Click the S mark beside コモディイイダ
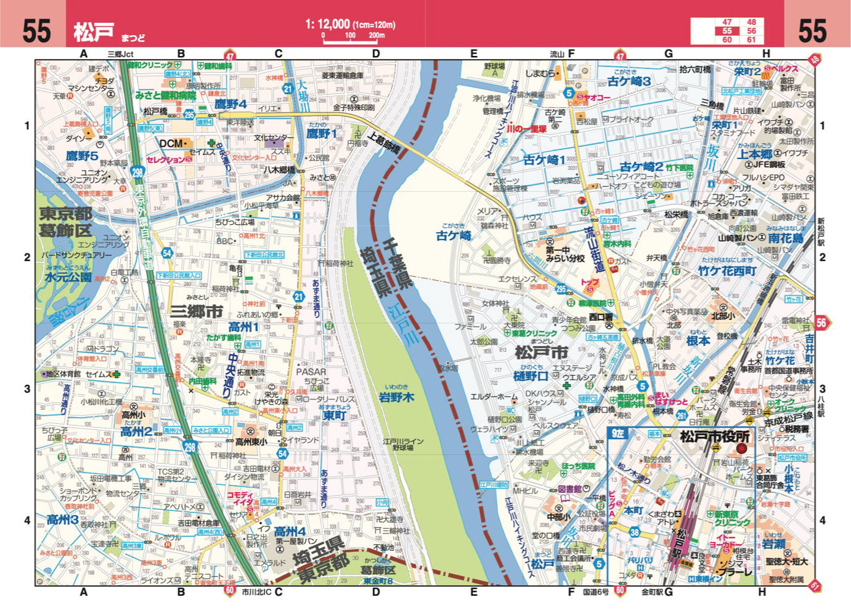The width and height of the screenshot is (851, 616). click(250, 509)
